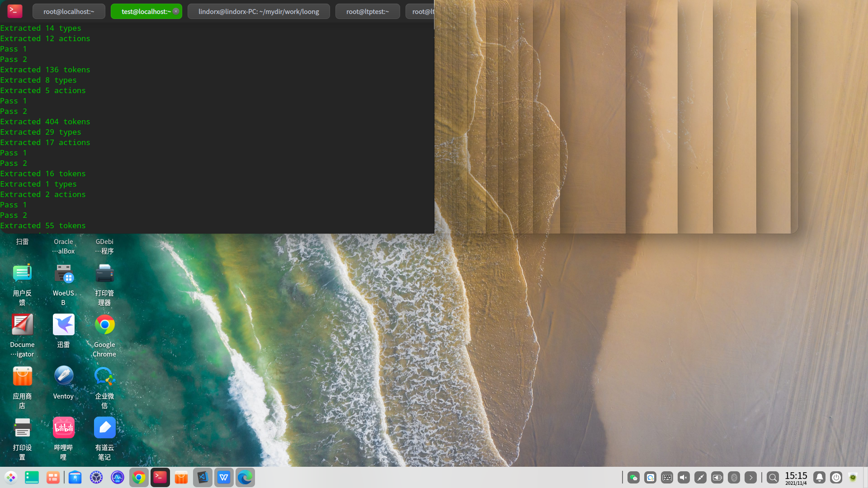
Task: Open Microsoft Edge from the dock
Action: (245, 477)
